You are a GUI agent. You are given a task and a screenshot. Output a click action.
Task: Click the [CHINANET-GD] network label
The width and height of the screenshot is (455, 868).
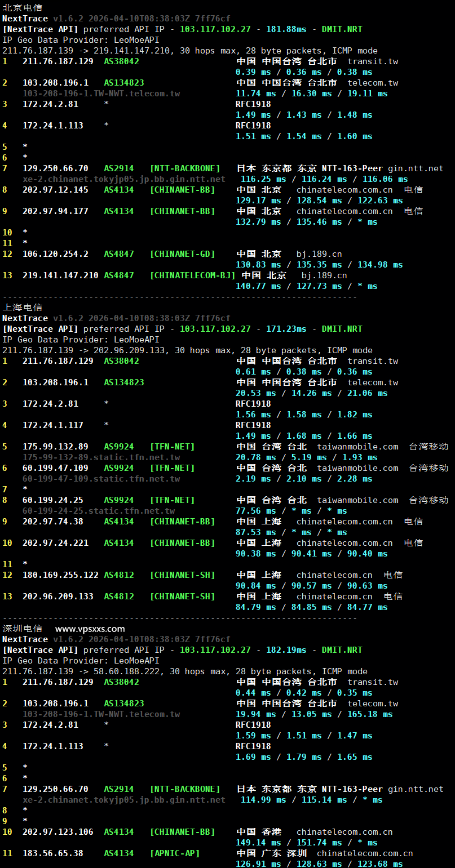pos(182,254)
